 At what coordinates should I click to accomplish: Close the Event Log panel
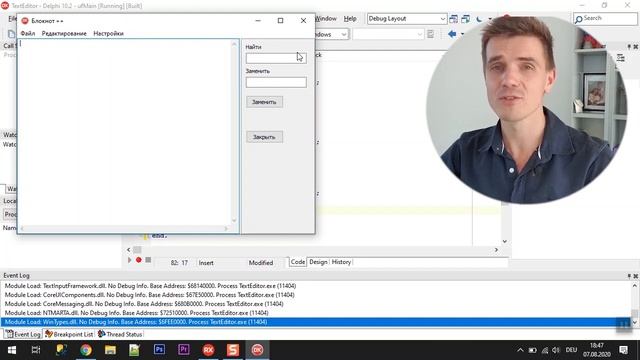[x=636, y=276]
